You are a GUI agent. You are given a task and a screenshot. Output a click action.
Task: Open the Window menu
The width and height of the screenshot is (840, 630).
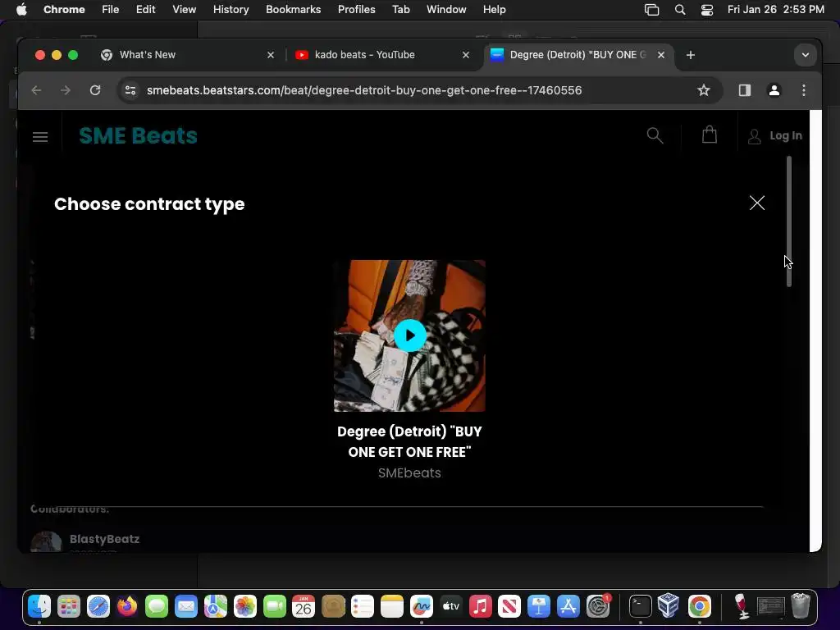pos(446,9)
